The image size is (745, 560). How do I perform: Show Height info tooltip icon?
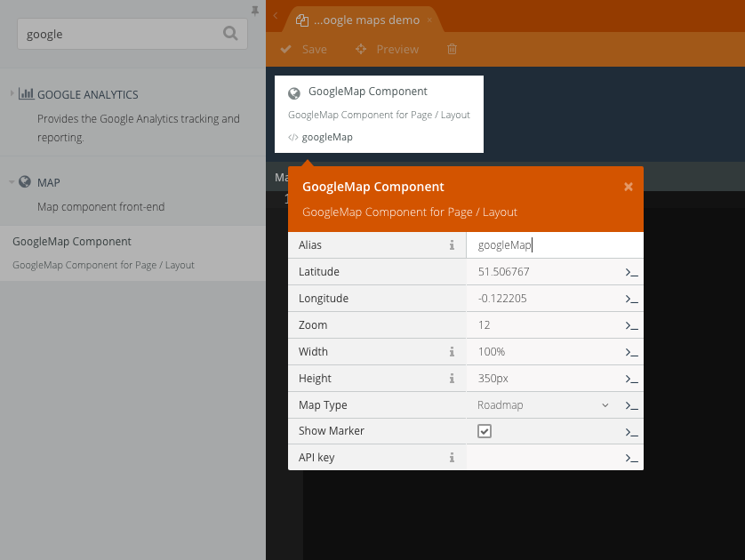452,378
